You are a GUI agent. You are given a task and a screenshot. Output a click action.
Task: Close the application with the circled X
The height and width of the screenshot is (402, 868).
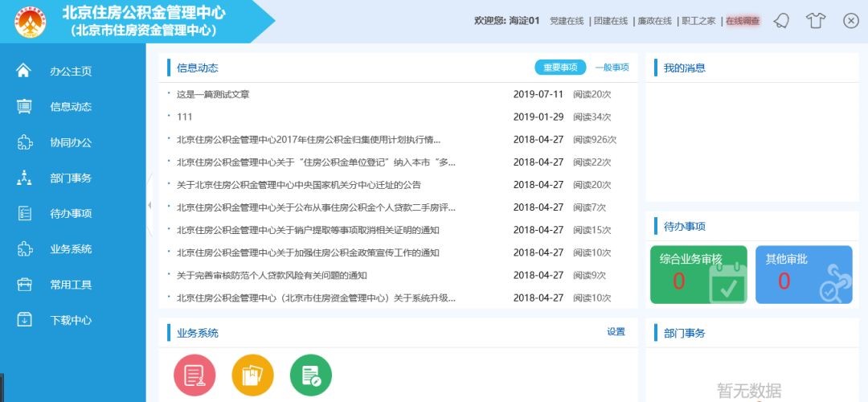pyautogui.click(x=850, y=21)
